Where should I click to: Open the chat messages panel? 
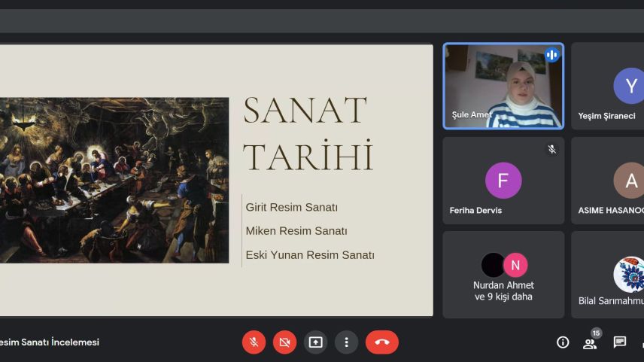coord(619,342)
